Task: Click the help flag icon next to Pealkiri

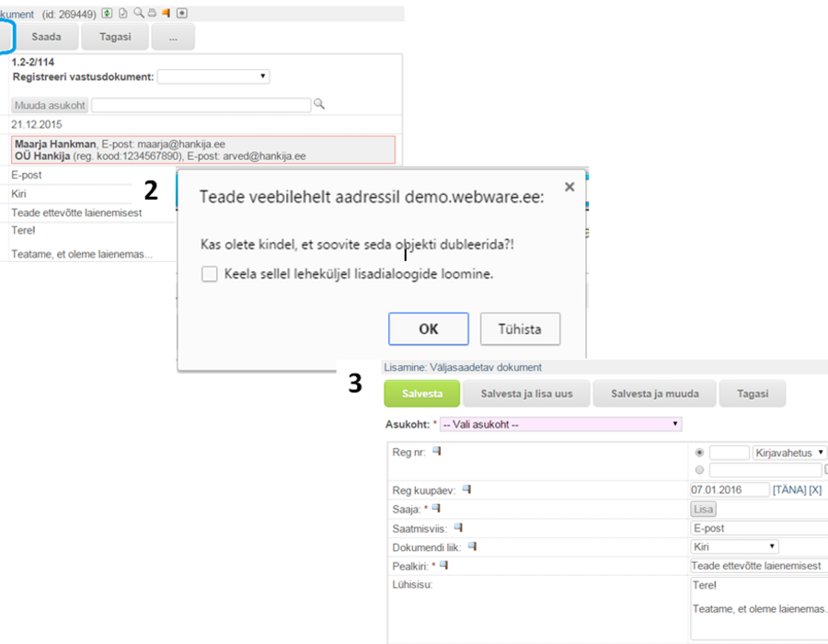Action: pos(444,566)
